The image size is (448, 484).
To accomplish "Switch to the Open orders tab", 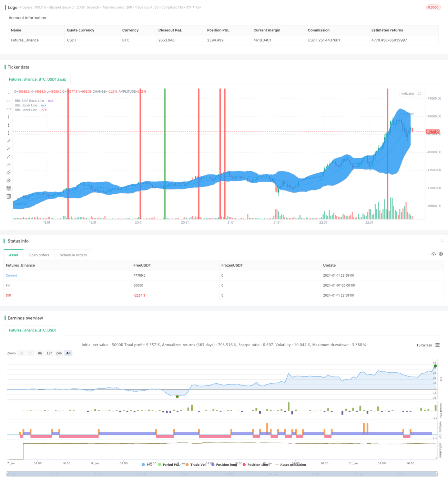I will coord(39,255).
